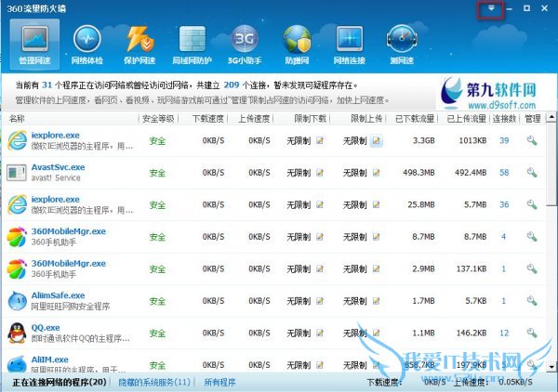558x392 pixels.
Task: Open manage magnifier for AliimSafe.exe
Action: tap(532, 301)
